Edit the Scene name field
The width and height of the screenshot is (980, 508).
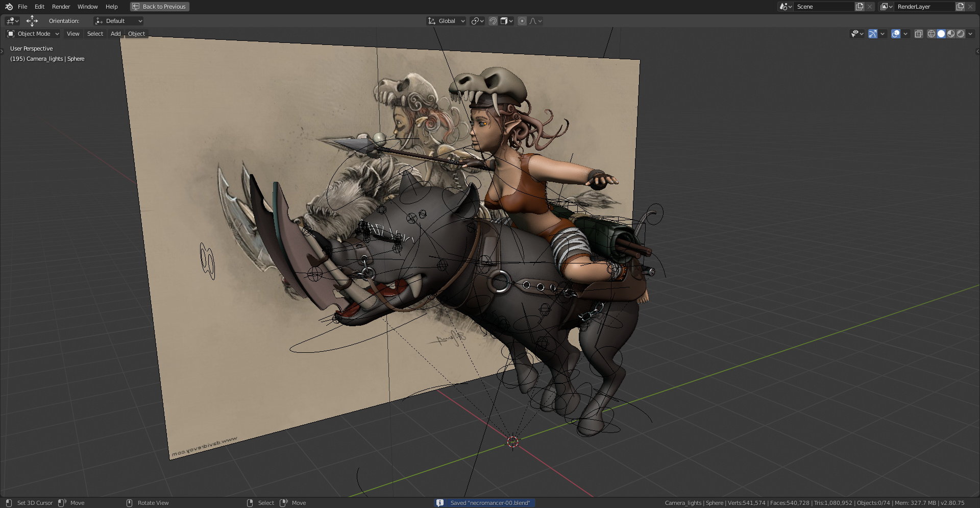pos(824,7)
